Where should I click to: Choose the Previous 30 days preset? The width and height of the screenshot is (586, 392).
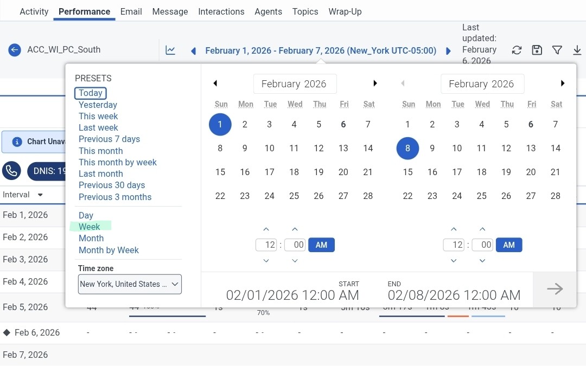(112, 185)
